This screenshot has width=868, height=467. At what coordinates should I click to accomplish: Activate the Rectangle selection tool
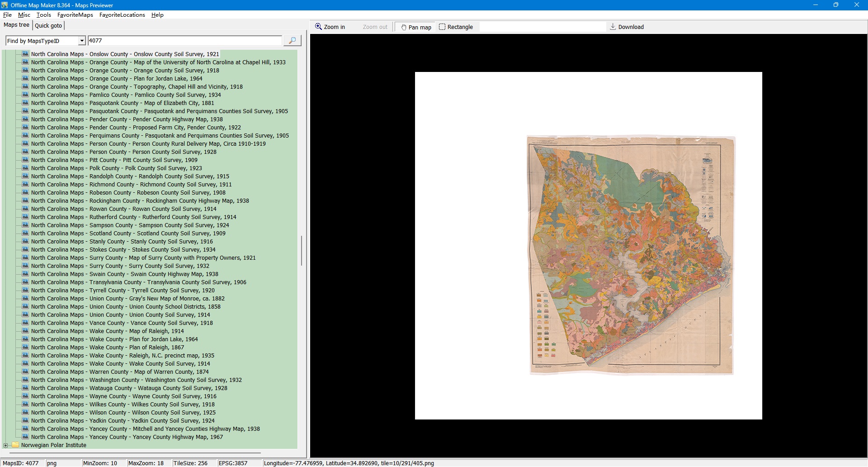pos(456,27)
